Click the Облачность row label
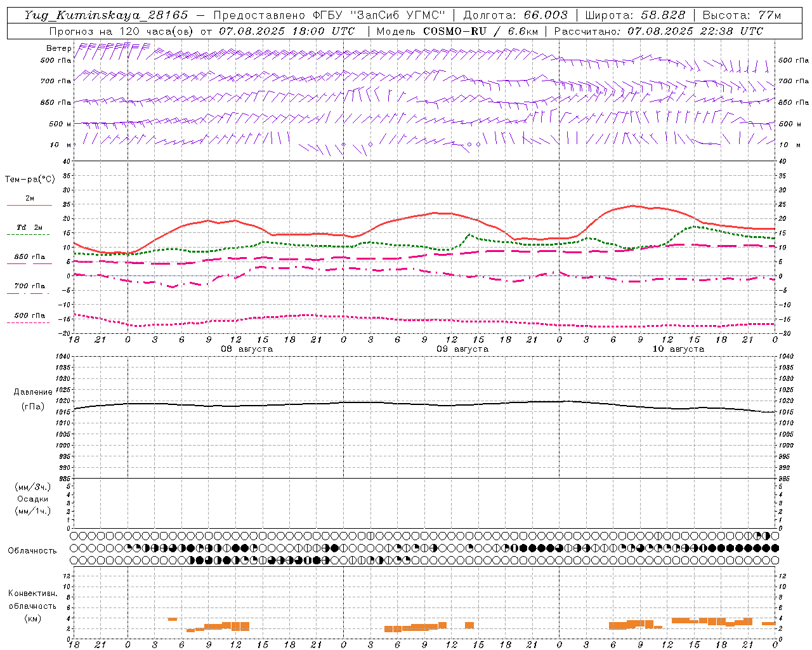Image resolution: width=812 pixels, height=650 pixels. [32, 551]
